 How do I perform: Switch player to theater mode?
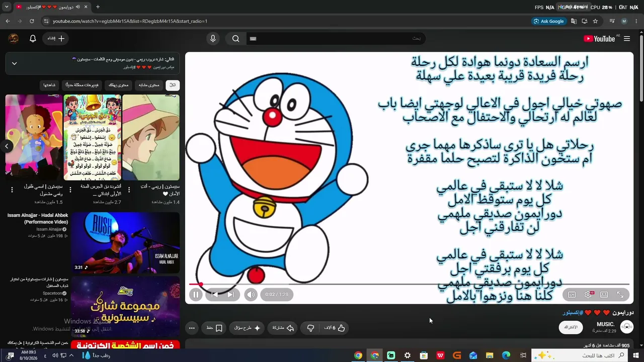pyautogui.click(x=604, y=295)
